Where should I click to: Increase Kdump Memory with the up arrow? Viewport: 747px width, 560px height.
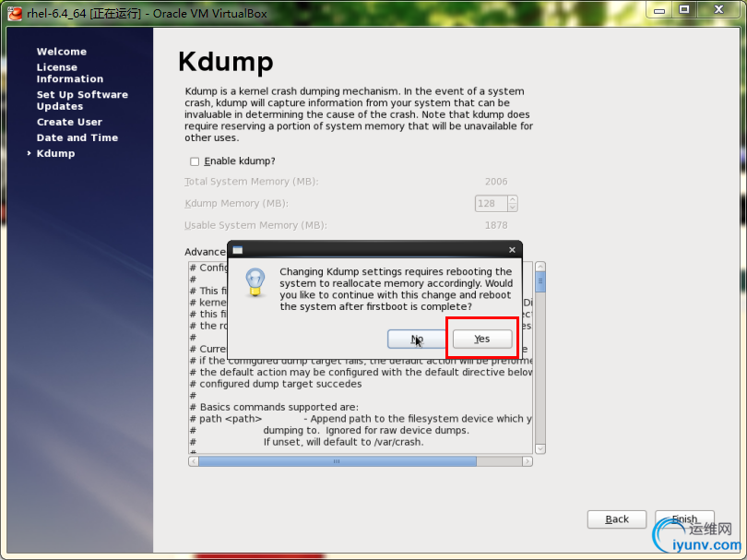[x=513, y=199]
